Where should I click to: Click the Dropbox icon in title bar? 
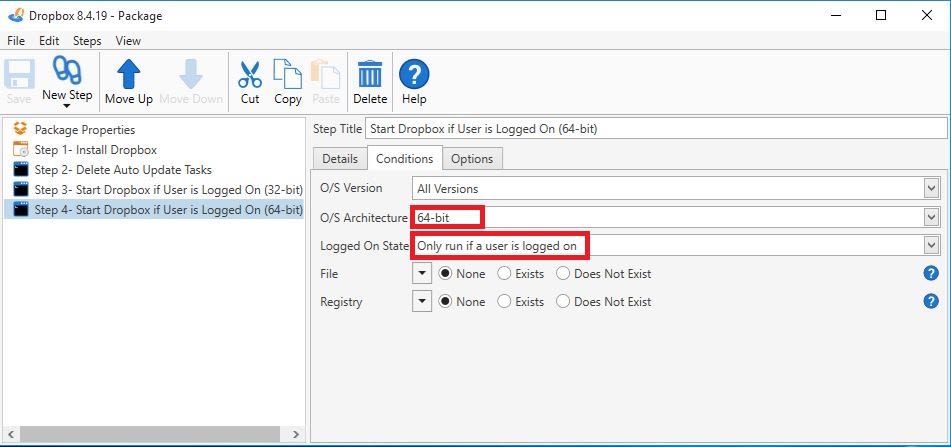coord(16,15)
